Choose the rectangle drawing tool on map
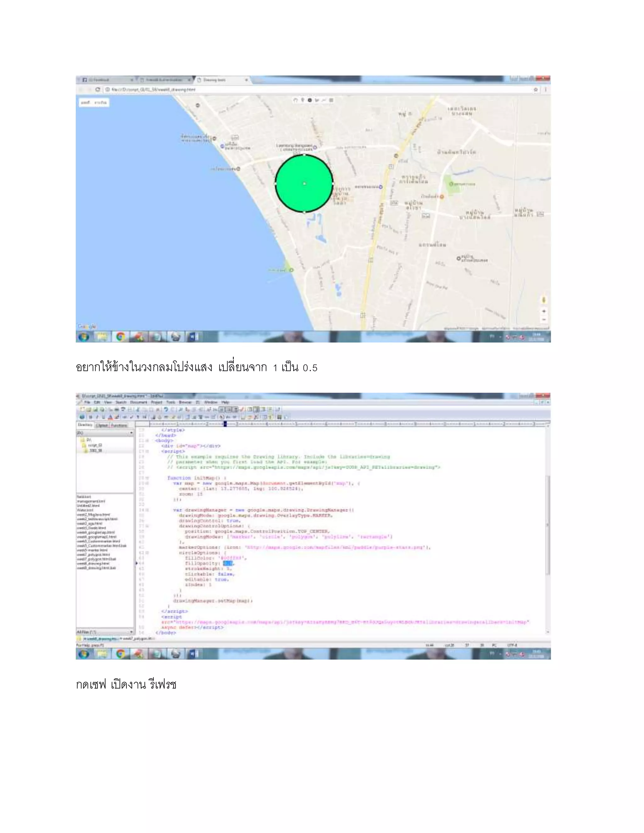The image size is (644, 833). coord(331,100)
